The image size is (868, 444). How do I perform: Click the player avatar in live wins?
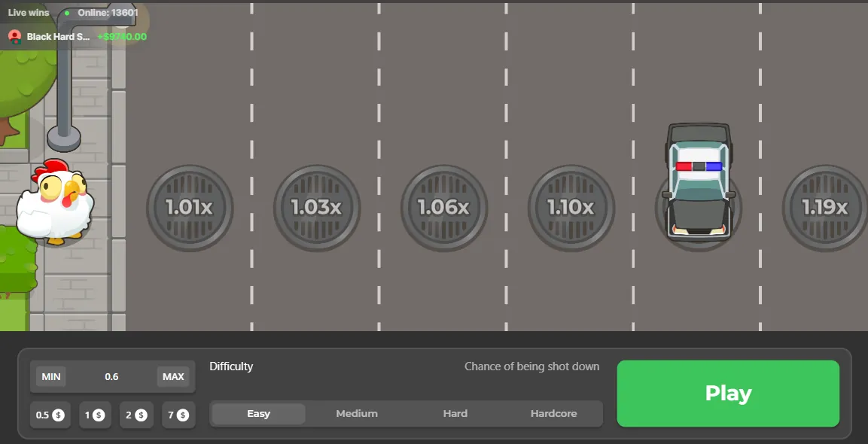14,36
